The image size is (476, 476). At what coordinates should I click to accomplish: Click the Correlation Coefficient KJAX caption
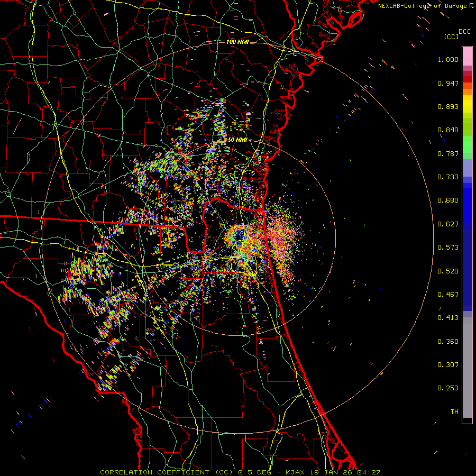240,472
